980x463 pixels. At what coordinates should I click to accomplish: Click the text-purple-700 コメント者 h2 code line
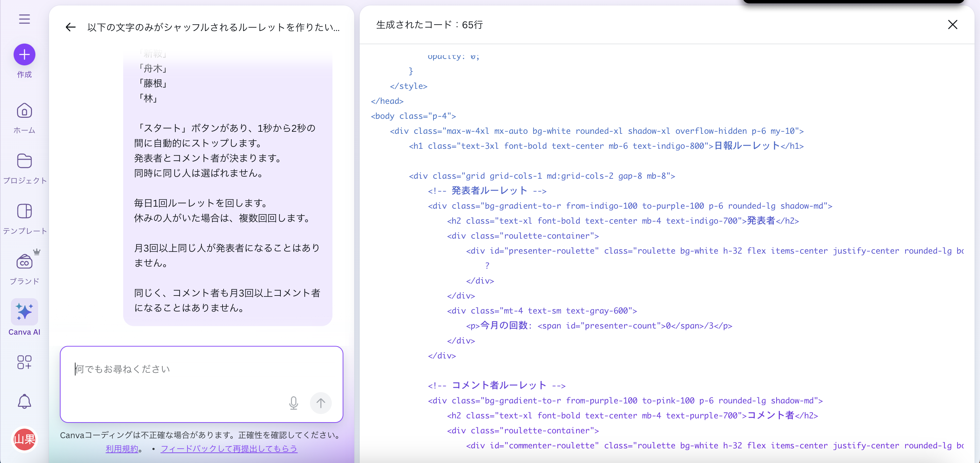click(x=633, y=415)
